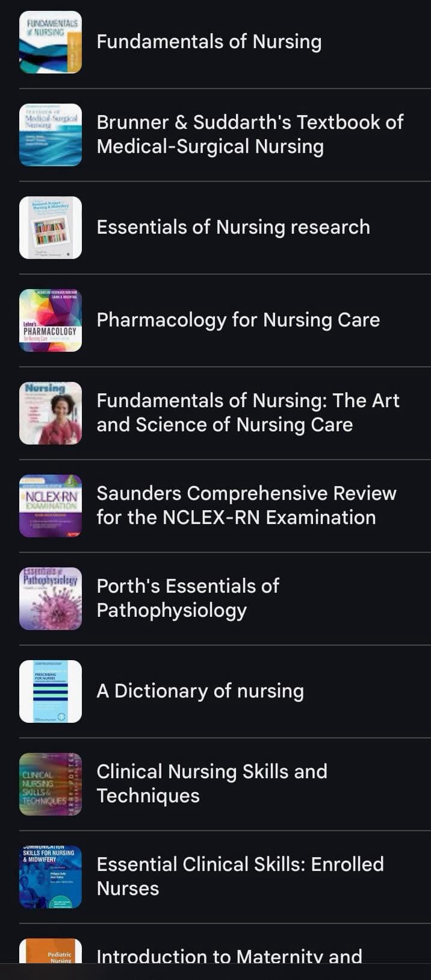Click the 'A Dictionary of nursing' title

200,691
